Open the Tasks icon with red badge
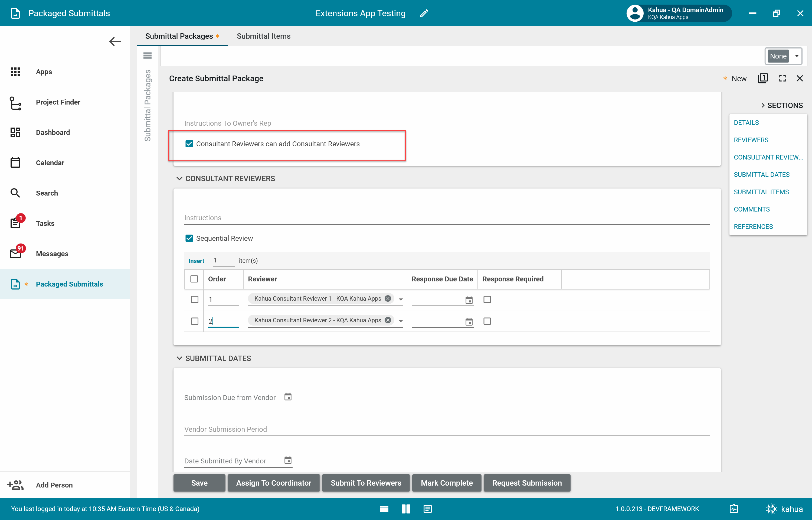 [x=15, y=223]
